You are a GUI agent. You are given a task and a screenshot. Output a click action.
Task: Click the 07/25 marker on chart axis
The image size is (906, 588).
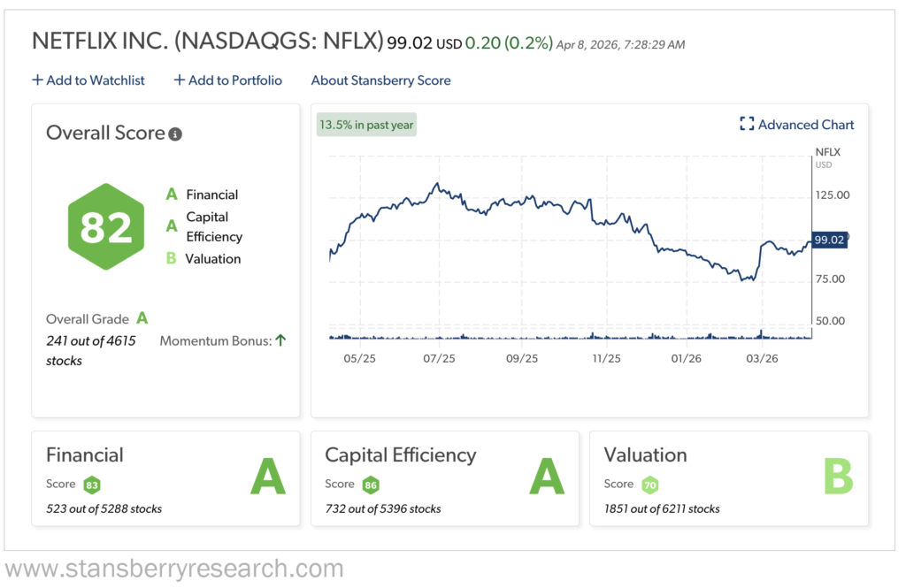click(440, 359)
